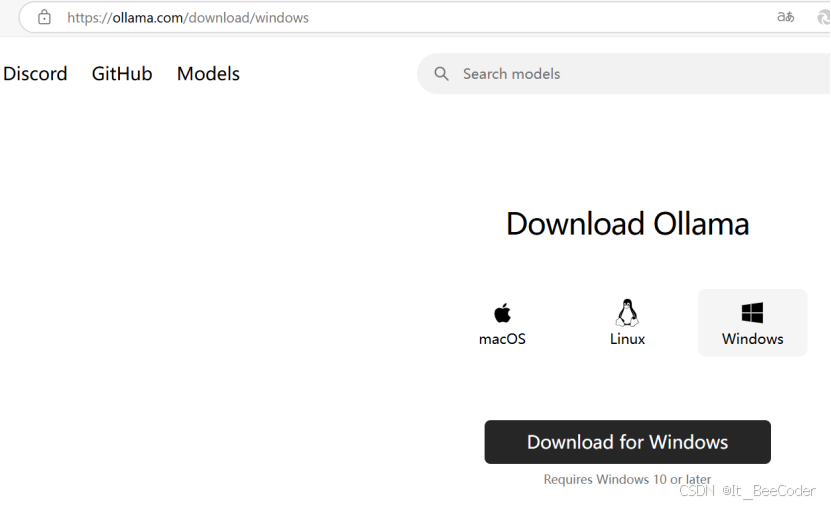Click the Requires Windows 10 or later text
Screen dimensions: 831x506
pyautogui.click(x=627, y=479)
